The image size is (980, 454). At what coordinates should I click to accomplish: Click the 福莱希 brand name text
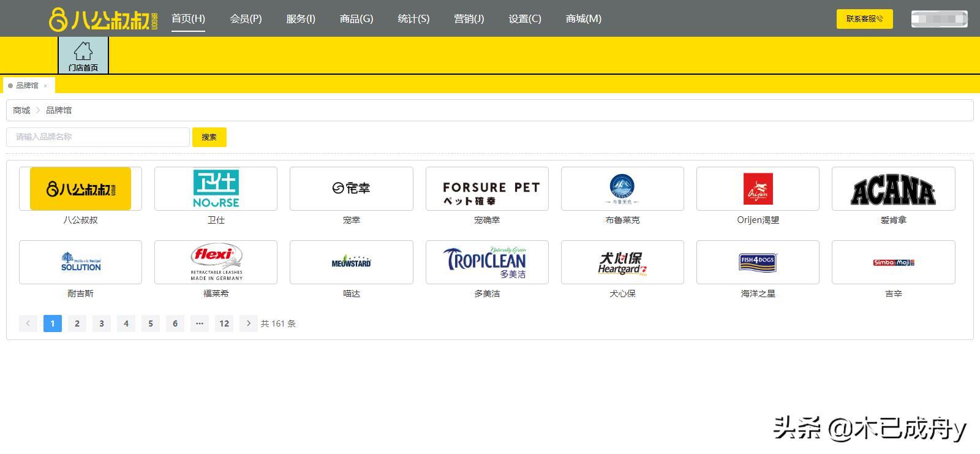[216, 293]
